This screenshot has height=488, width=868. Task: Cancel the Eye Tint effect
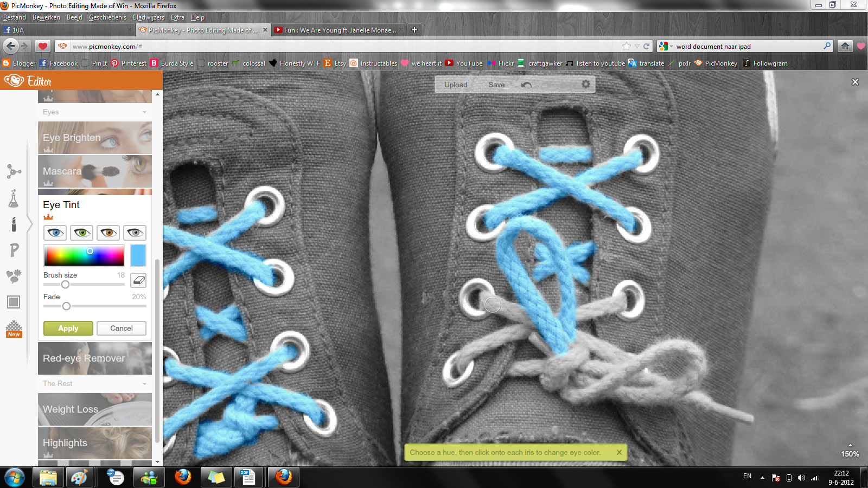(x=122, y=328)
